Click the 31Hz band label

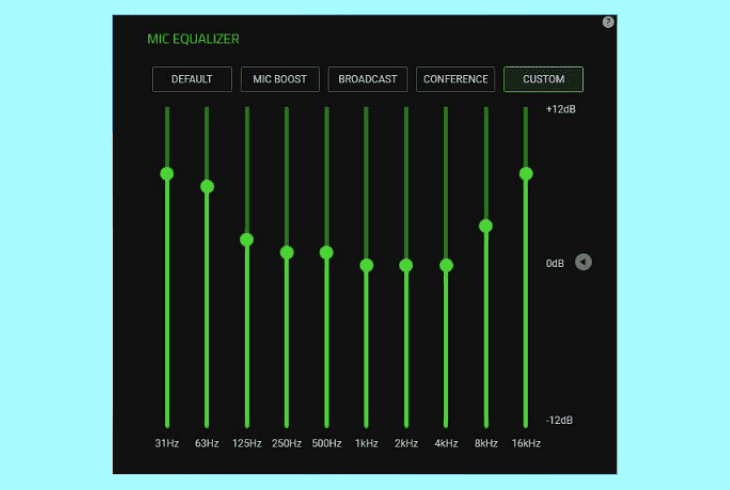coord(167,443)
